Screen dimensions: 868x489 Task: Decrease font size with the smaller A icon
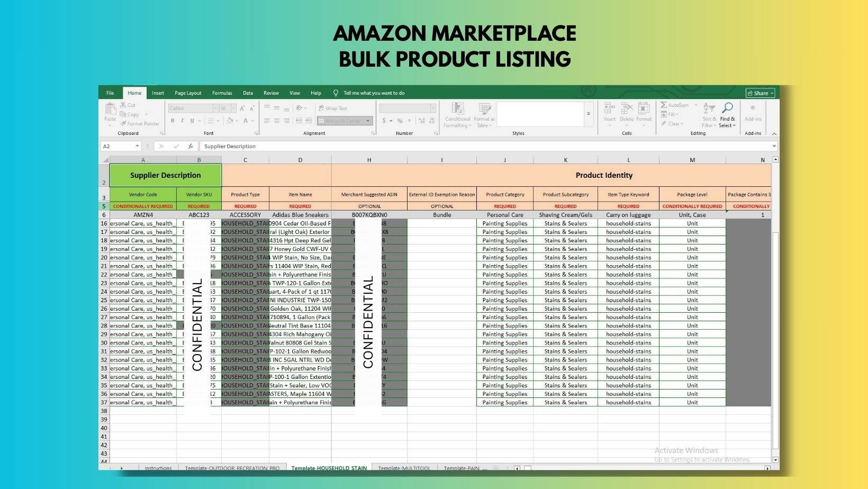tap(252, 108)
